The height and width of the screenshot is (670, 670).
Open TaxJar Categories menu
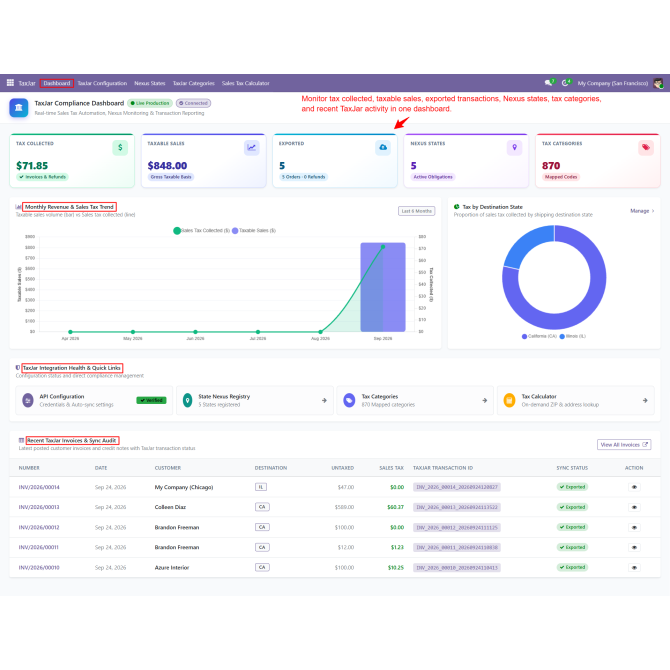click(x=194, y=83)
